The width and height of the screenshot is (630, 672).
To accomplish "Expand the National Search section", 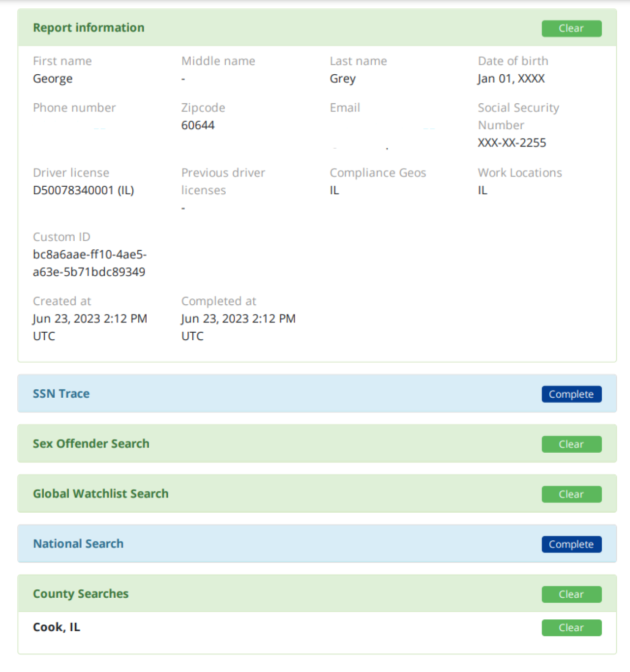I will 78,544.
